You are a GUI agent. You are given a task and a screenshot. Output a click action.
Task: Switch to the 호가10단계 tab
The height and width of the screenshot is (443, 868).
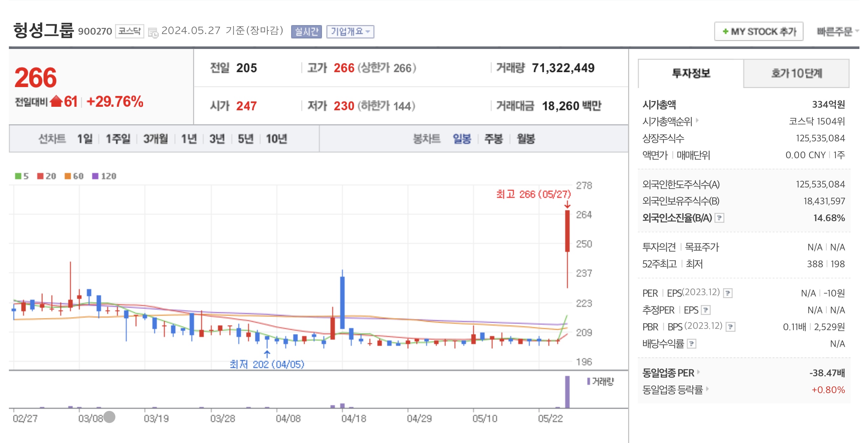click(796, 73)
